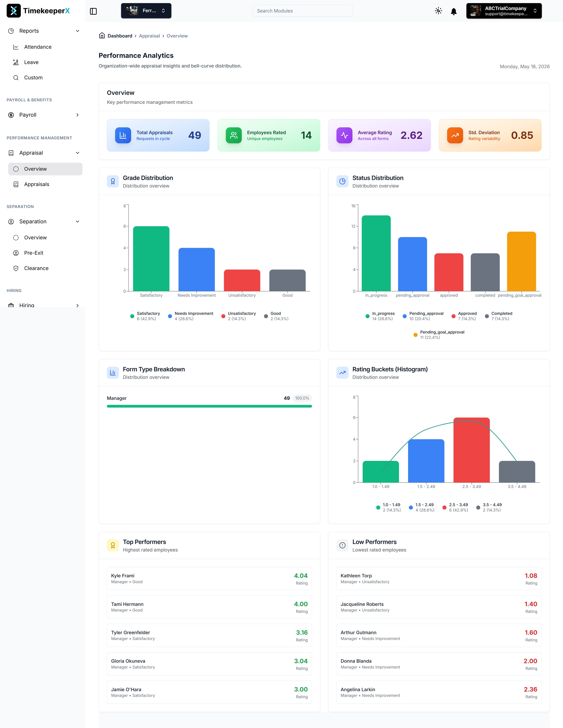Screen dimensions: 563x728
Task: Click the Average Rating pulse icon
Action: 344,135
